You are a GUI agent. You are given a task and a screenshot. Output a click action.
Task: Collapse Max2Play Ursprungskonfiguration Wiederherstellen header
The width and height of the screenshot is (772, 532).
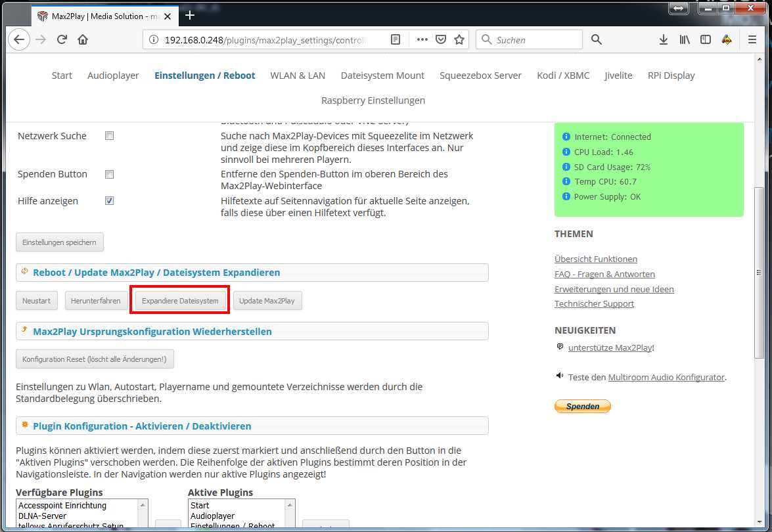coord(252,331)
